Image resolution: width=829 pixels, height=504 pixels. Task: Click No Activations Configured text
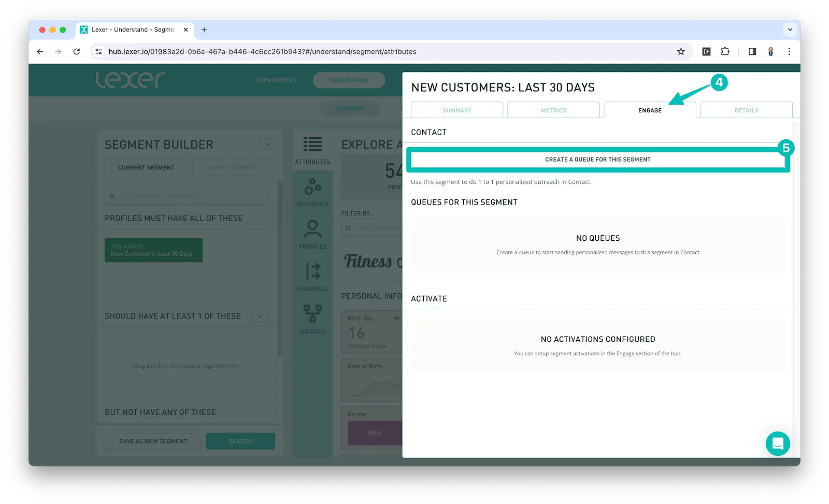coord(598,339)
